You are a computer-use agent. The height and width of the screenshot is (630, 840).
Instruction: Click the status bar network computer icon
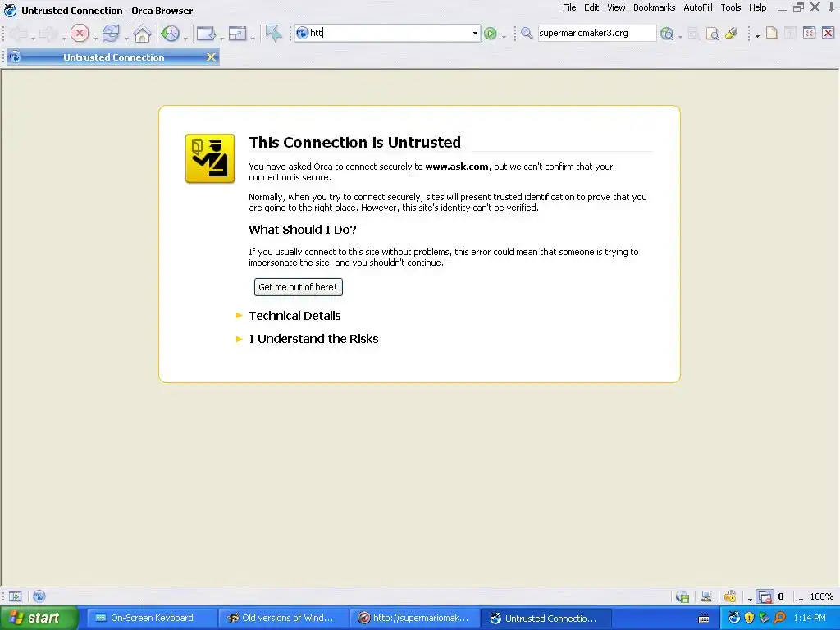[x=706, y=596]
